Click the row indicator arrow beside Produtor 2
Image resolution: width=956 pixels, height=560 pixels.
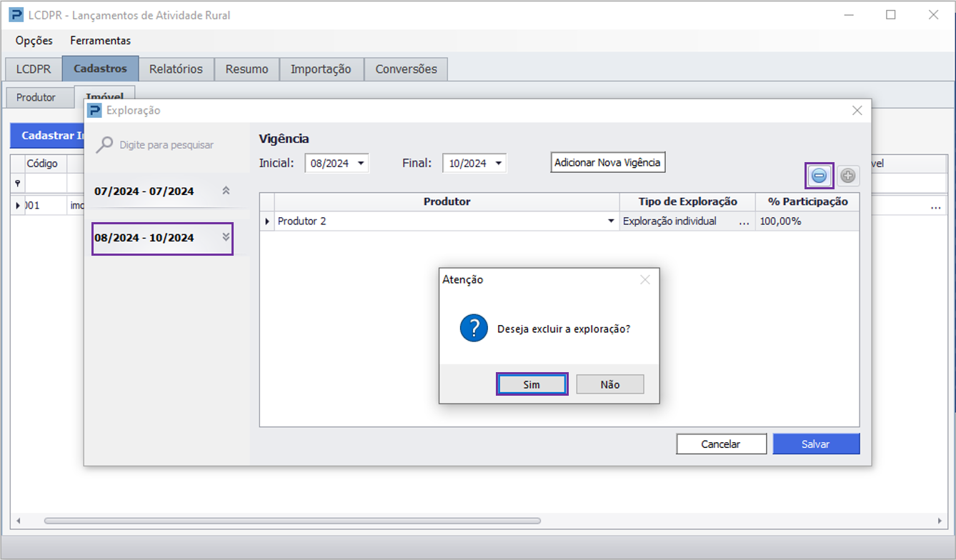coord(267,221)
